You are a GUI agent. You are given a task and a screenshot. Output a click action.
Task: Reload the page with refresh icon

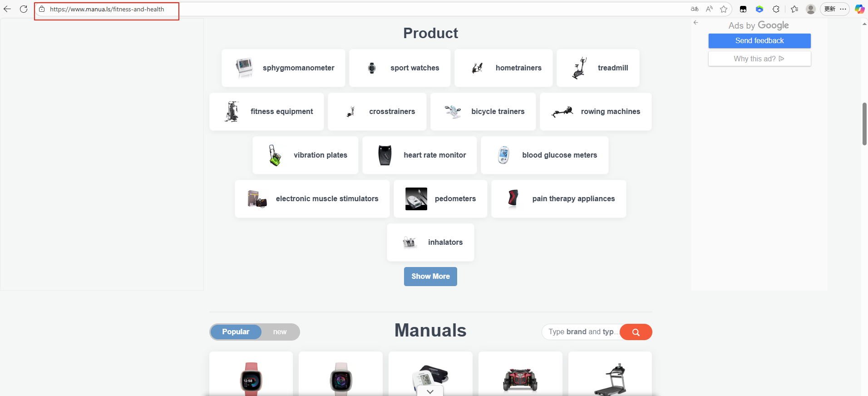coord(24,9)
